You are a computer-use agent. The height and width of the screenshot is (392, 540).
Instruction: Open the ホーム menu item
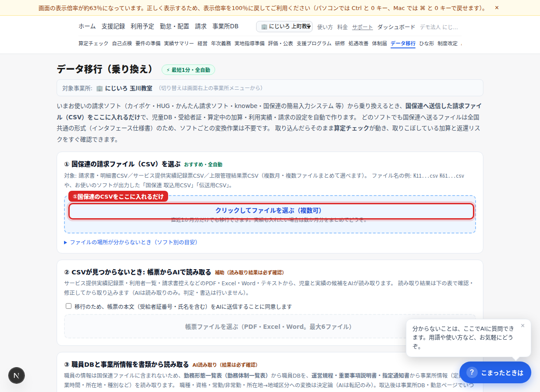(87, 27)
